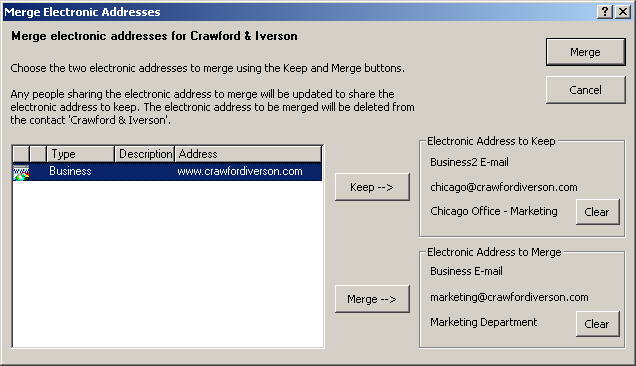Select the Business type cell in the list
Screen dimensions: 636x366
(x=70, y=171)
